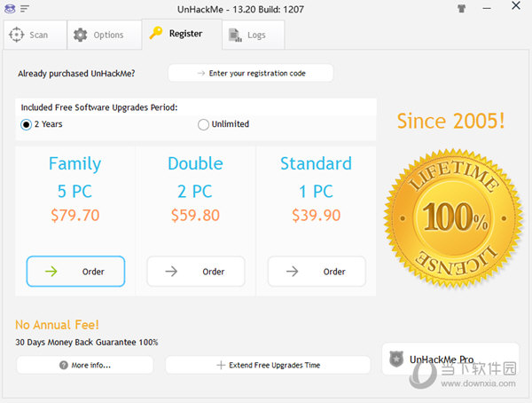
Task: Open UnHackMe Pro button
Action: pos(450,360)
